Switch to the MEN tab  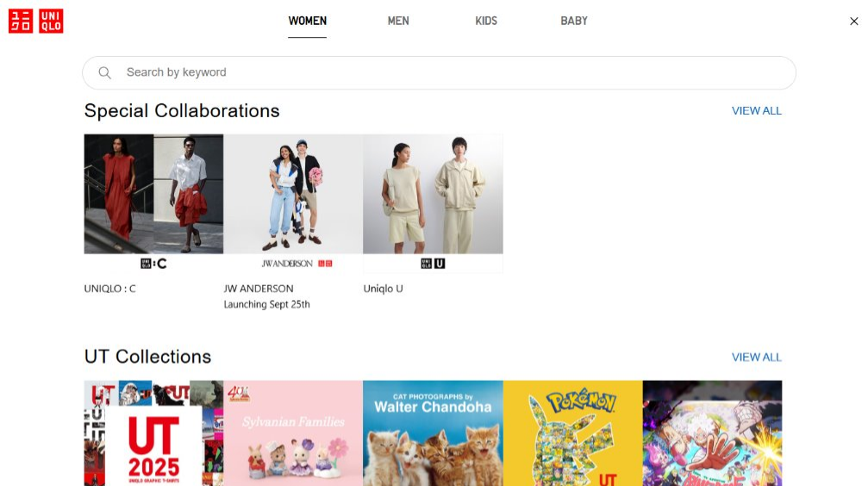click(398, 21)
